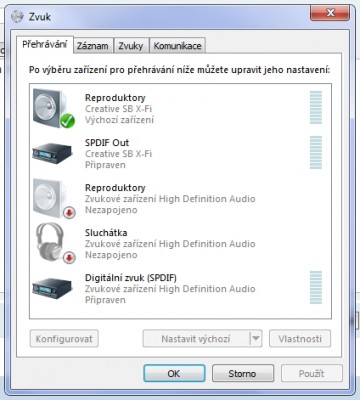The image size is (360, 400).
Task: Select the unplugged High Definition Audio speaker icon
Action: click(54, 199)
